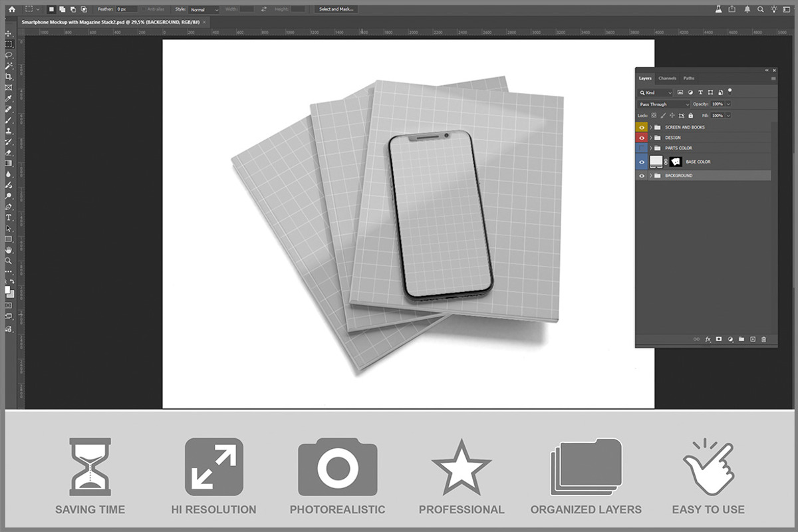Open the Layers panel menu

point(773,78)
